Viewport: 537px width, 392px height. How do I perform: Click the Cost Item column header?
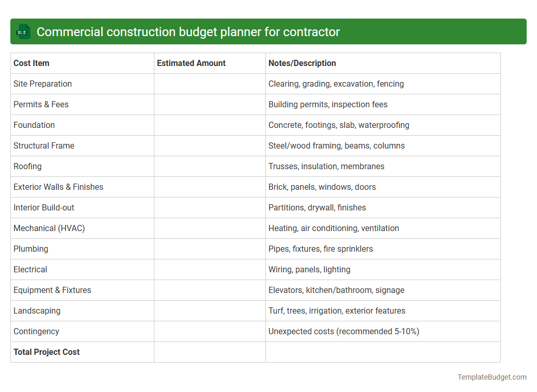(31, 63)
